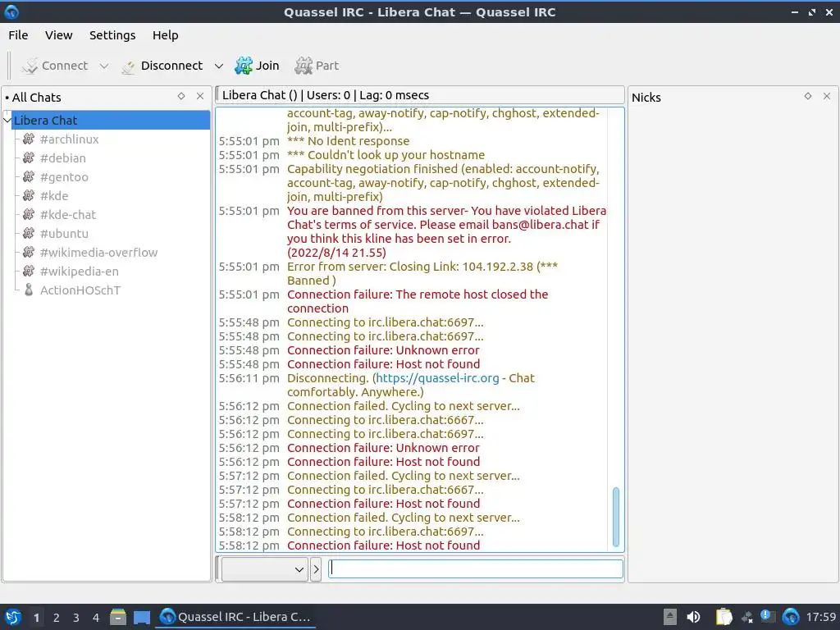
Task: Switch to virtual desktop 4
Action: tap(96, 618)
